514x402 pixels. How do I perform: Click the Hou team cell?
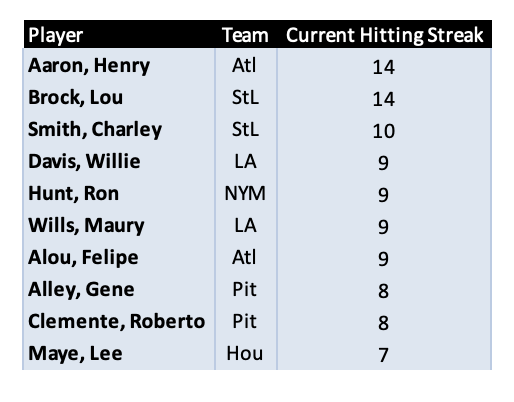pos(246,353)
